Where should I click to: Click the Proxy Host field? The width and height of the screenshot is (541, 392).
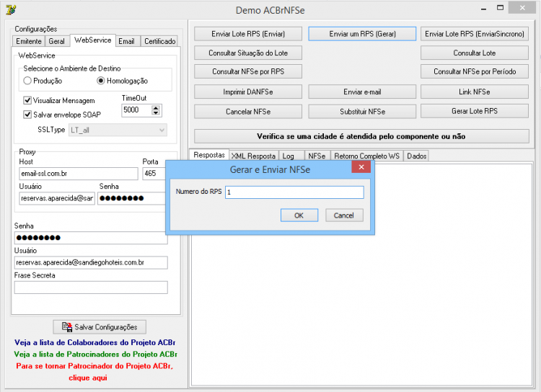79,174
